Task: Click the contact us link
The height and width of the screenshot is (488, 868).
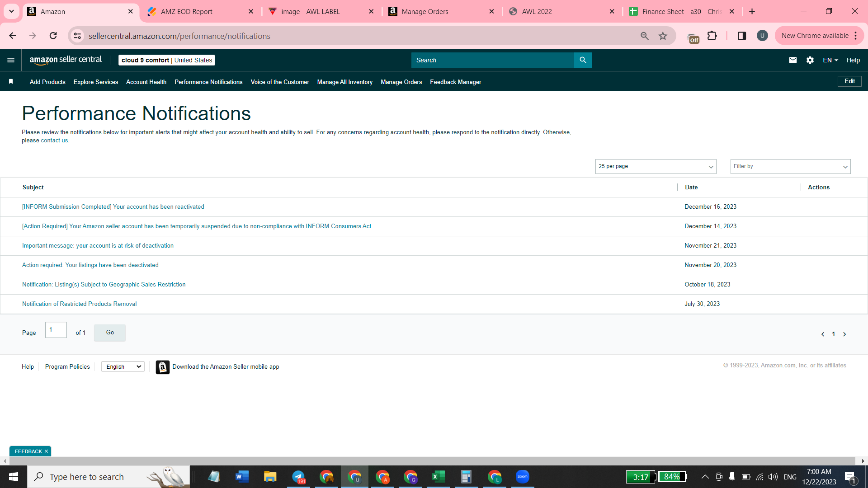Action: (54, 141)
